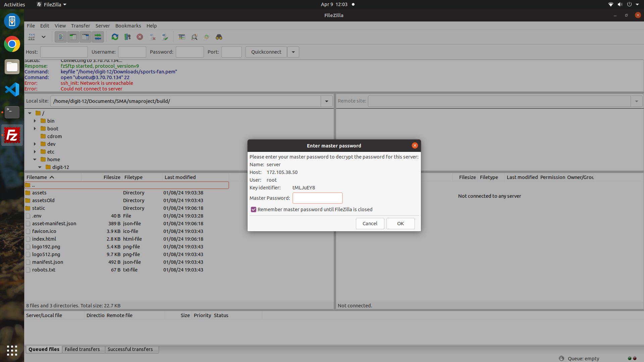Click the binoculars file search icon
Screen dimensions: 644x362
pyautogui.click(x=219, y=37)
